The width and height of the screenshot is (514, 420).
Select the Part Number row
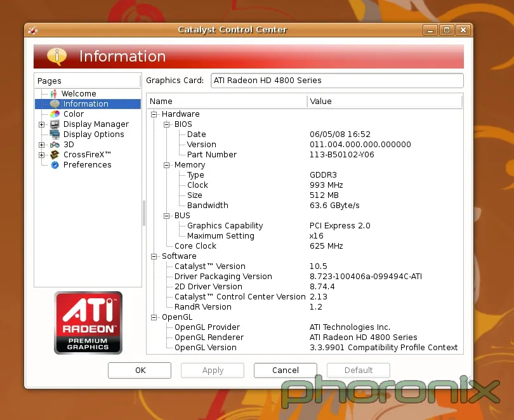pos(305,155)
